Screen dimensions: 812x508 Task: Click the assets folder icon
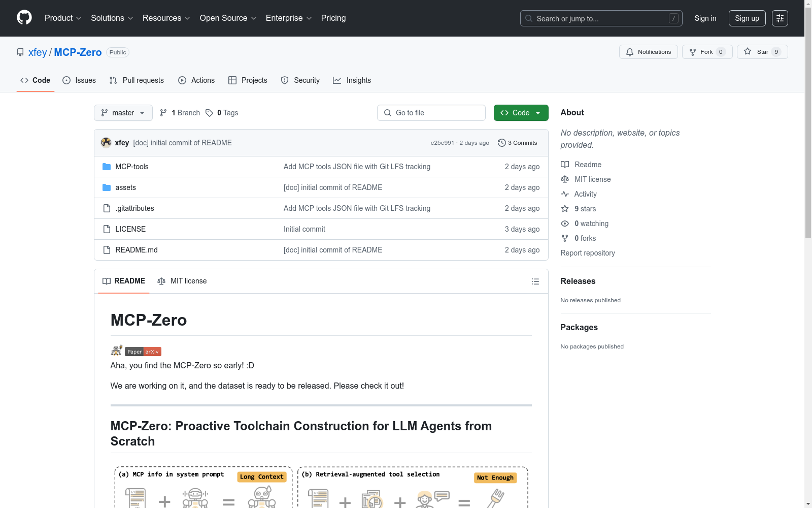click(x=107, y=187)
